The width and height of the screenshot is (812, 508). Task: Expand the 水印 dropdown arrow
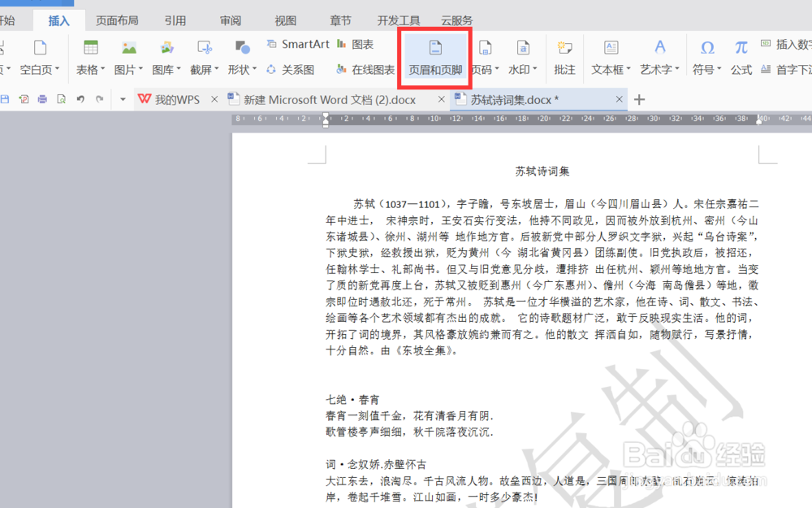(535, 69)
